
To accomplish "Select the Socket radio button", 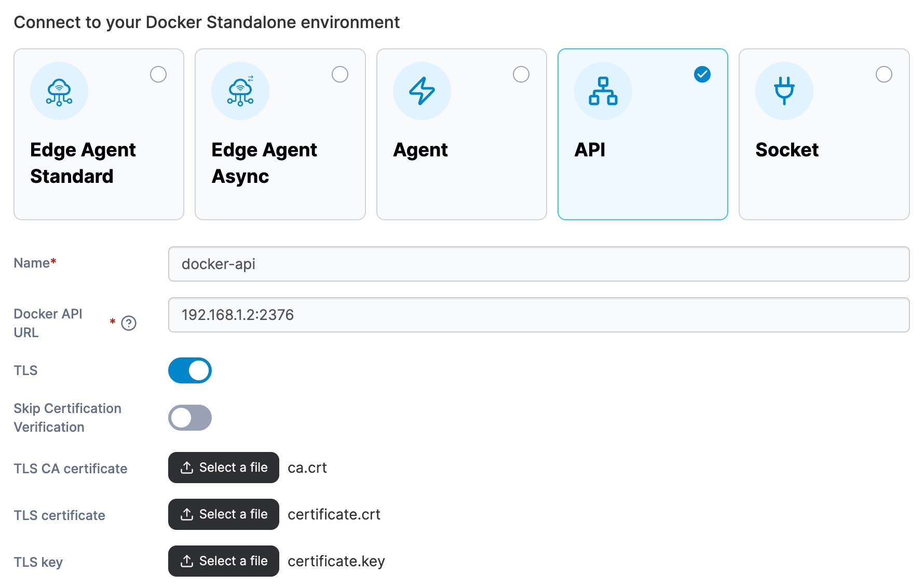I will tap(884, 74).
